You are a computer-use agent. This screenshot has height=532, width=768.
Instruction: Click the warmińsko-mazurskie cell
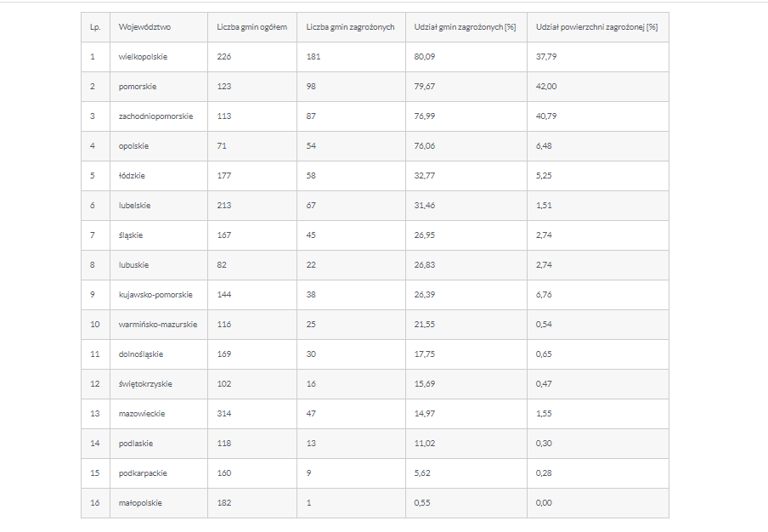[158, 325]
